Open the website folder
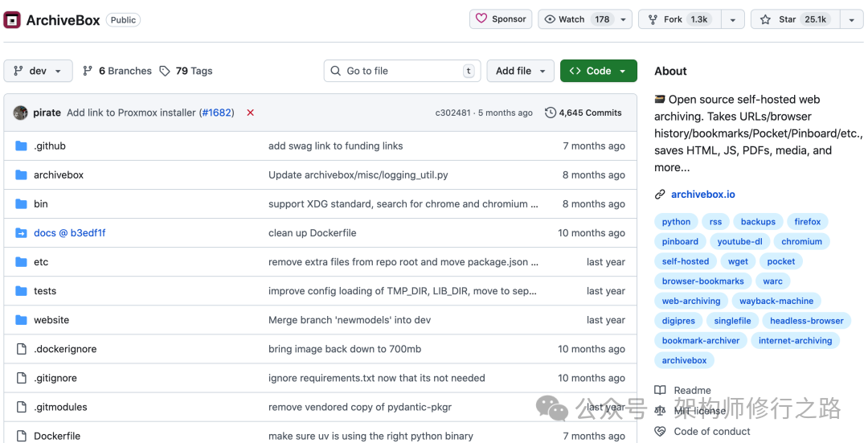This screenshot has height=443, width=868. (x=51, y=320)
